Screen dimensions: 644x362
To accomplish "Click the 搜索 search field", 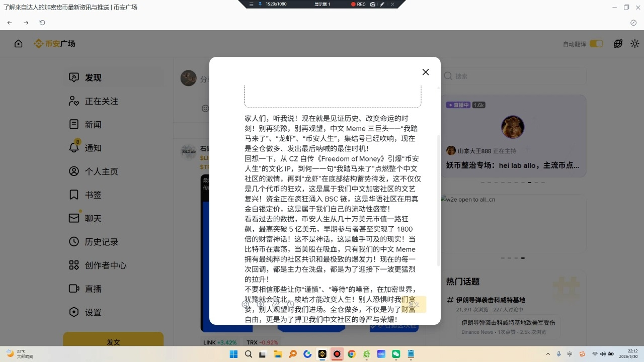I will coord(514,76).
